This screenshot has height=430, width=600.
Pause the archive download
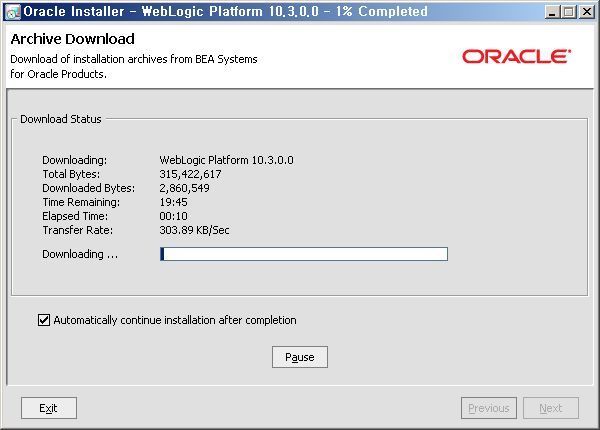(x=300, y=357)
